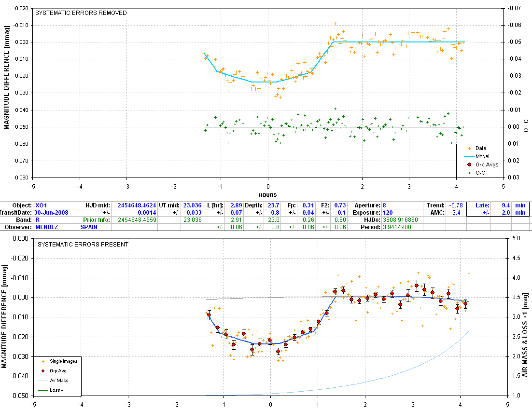Screen dimensions: 532x410
Task: Click the 'O - C' right axis label
Action: tap(526, 126)
